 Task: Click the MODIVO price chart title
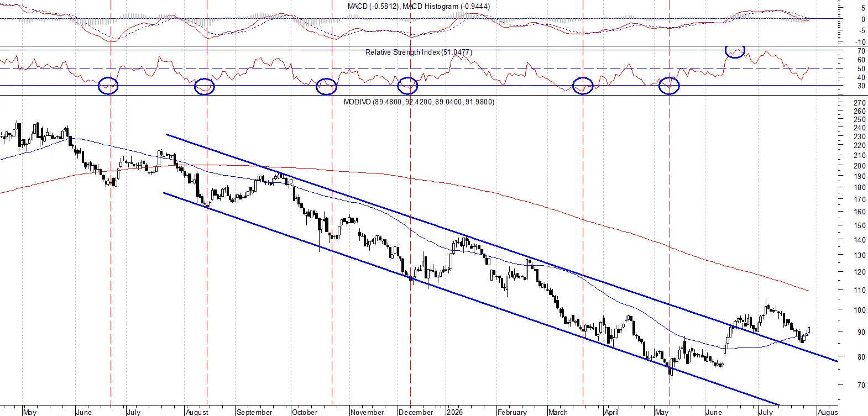click(419, 102)
